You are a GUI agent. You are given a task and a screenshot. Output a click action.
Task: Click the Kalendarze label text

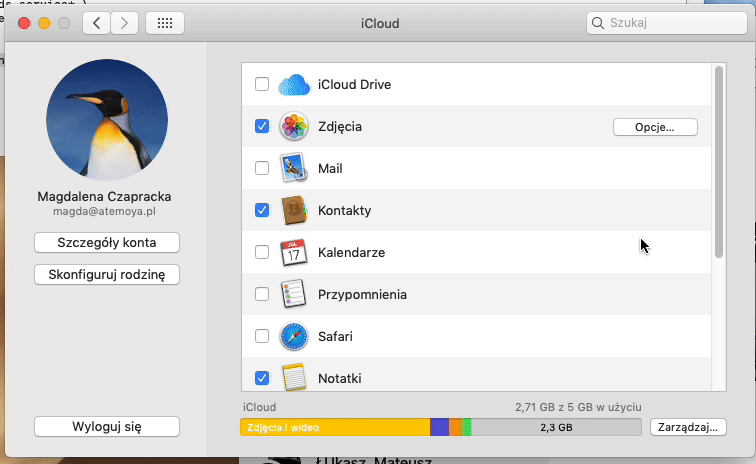coord(351,252)
